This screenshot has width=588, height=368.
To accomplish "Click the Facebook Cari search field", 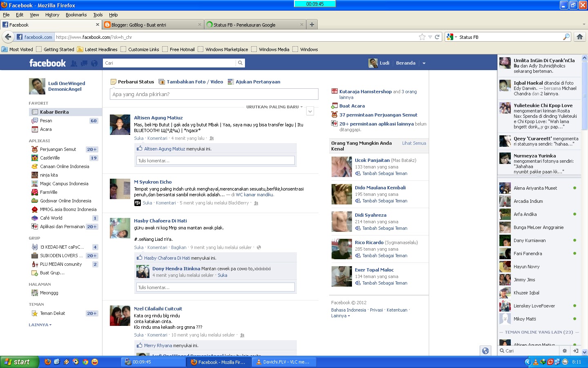I will (x=169, y=63).
